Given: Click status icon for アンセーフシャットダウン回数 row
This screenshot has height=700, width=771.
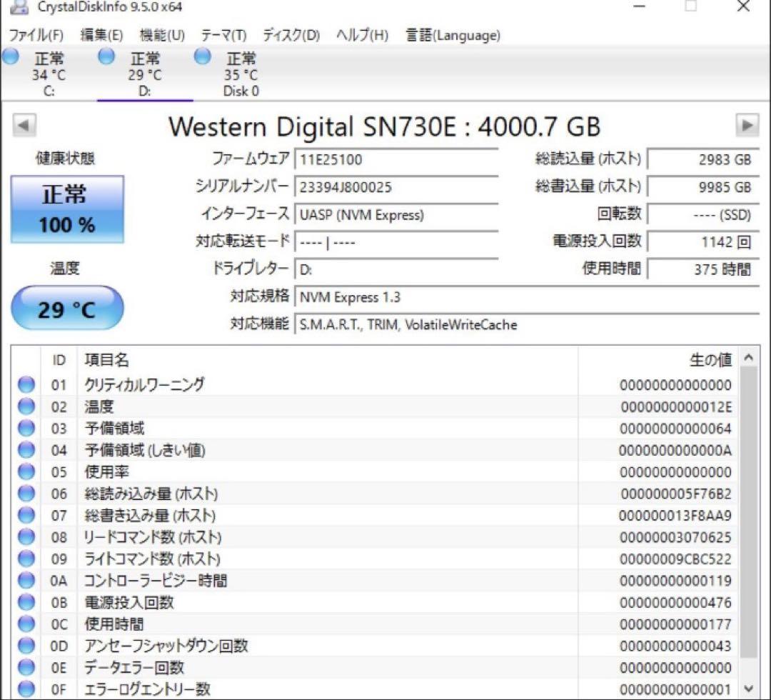Looking at the screenshot, I should click(x=26, y=646).
